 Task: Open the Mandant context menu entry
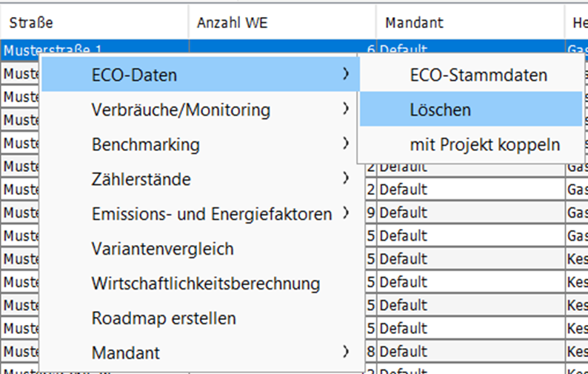pyautogui.click(x=125, y=353)
